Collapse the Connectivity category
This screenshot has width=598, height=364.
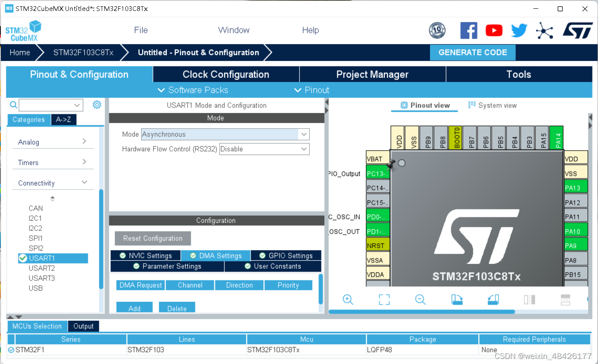(53, 183)
